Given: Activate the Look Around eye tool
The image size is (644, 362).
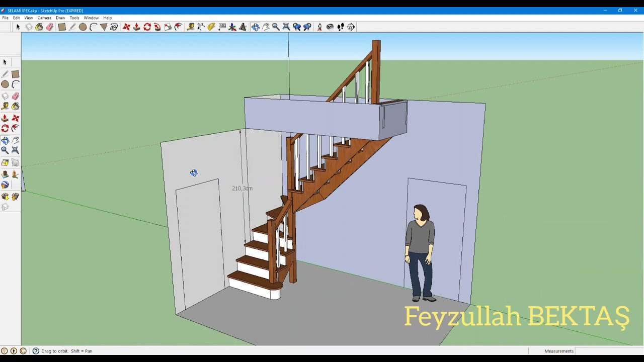Looking at the screenshot, I should (x=330, y=27).
